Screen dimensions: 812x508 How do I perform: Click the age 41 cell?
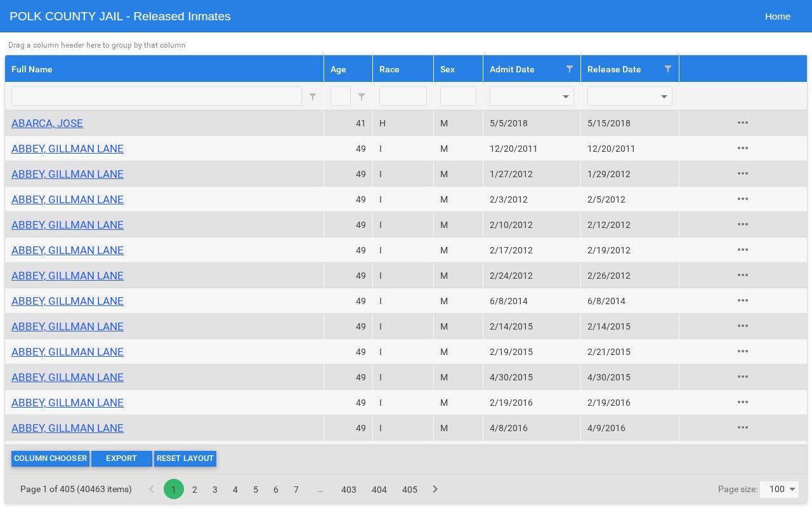pyautogui.click(x=348, y=123)
